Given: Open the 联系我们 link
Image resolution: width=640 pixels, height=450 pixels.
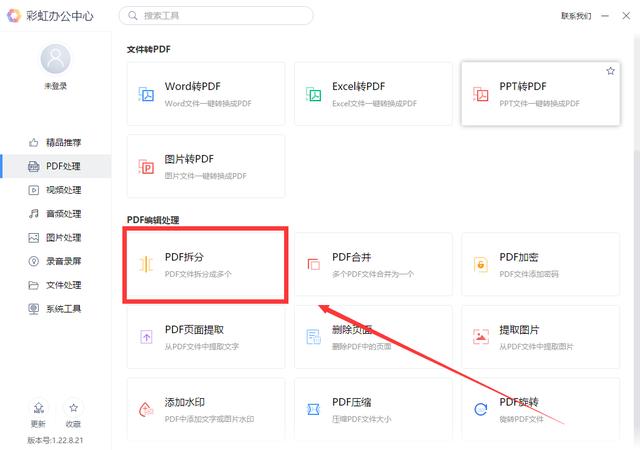Looking at the screenshot, I should coord(576,16).
